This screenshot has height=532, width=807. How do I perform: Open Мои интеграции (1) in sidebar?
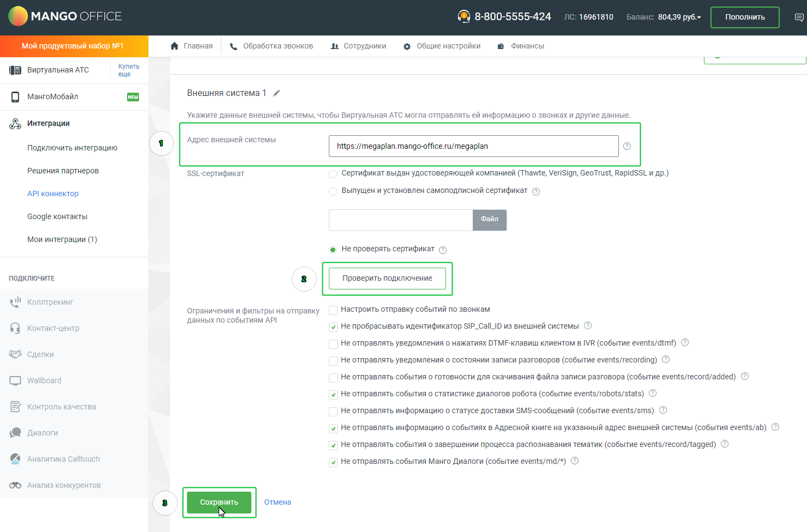click(x=62, y=239)
